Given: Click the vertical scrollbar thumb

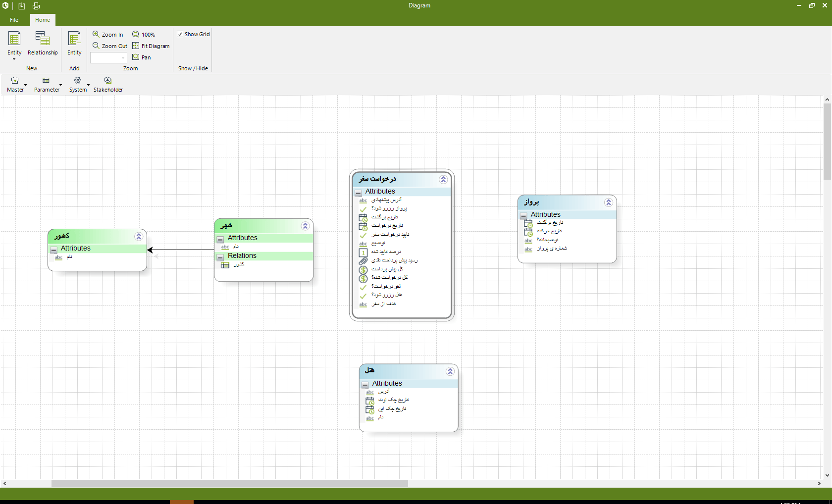Looking at the screenshot, I should [x=827, y=142].
